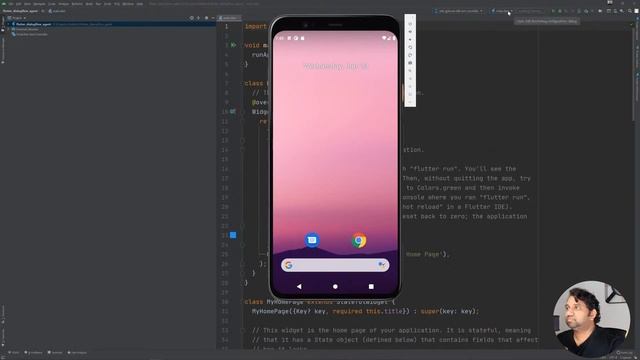Image resolution: width=640 pixels, height=360 pixels.
Task: Select the main.dart editor tab
Action: coord(229,18)
